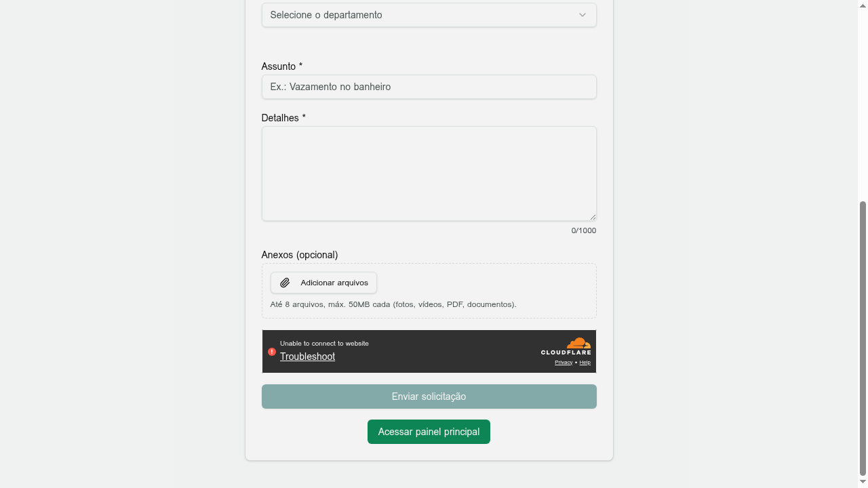Click the Detalhes field label
The image size is (868, 488).
283,118
